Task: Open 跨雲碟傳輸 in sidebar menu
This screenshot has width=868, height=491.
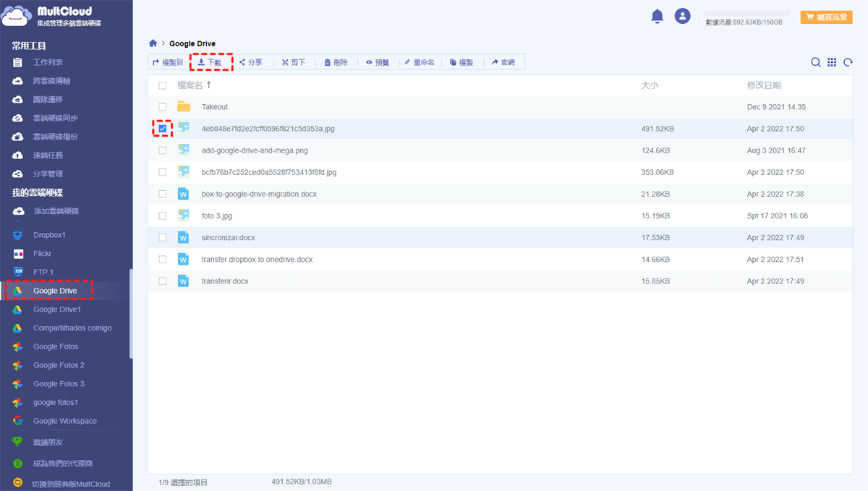Action: [x=51, y=81]
